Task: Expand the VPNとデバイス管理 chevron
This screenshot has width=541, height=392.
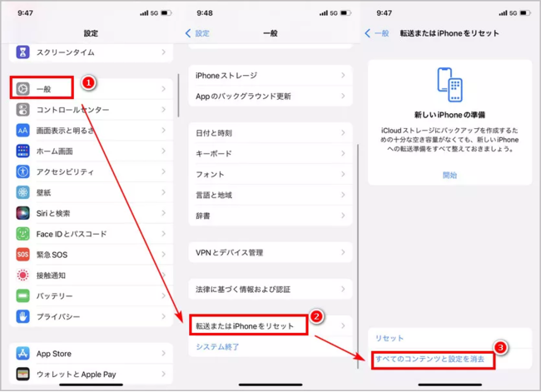Action: pyautogui.click(x=343, y=252)
